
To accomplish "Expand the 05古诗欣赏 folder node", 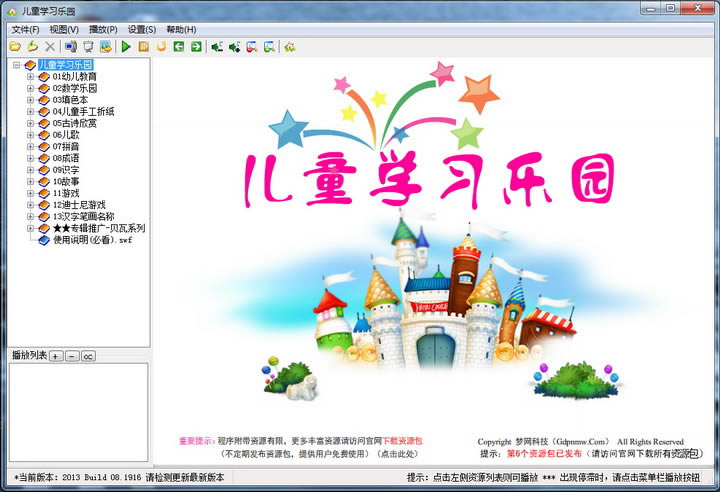I will point(30,123).
